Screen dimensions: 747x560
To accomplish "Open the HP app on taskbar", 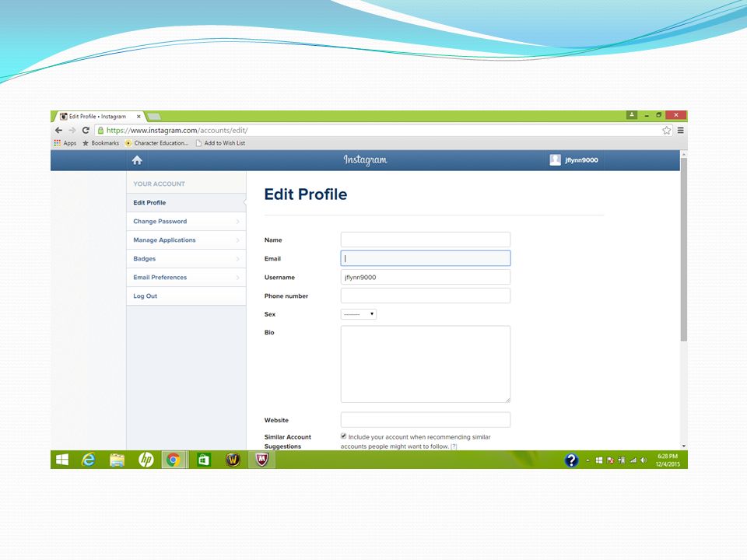I will coord(146,460).
